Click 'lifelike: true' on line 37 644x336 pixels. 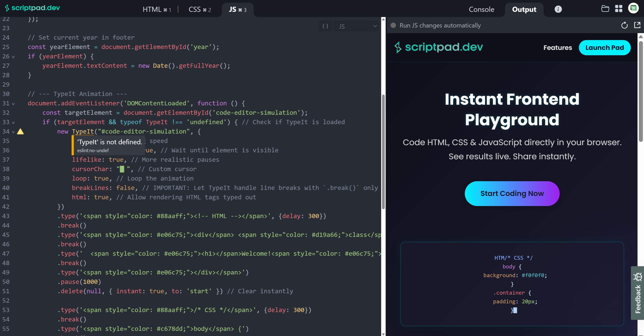pos(98,160)
